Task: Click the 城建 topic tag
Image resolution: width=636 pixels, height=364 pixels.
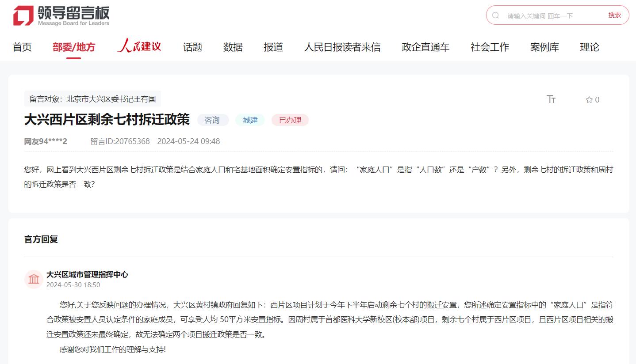Action: click(250, 120)
